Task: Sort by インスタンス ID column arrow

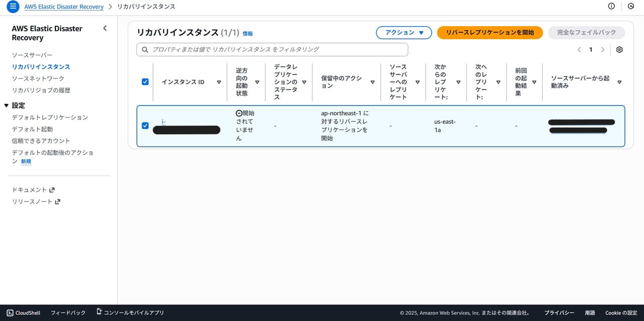Action: pos(219,82)
